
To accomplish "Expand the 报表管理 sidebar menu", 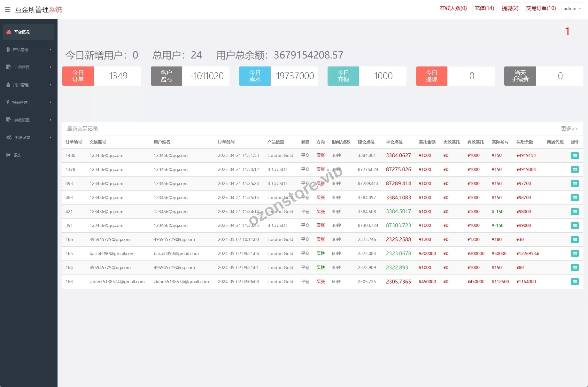I will point(28,102).
